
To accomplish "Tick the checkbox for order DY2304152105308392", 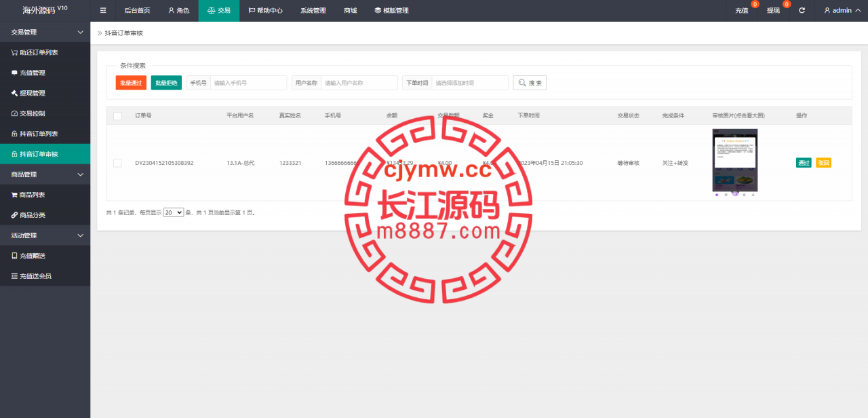I will (x=117, y=163).
